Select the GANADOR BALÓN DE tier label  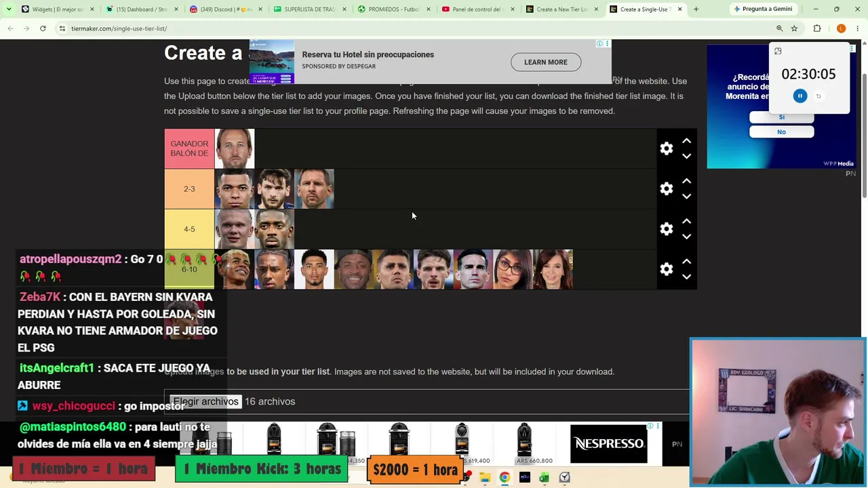tap(189, 148)
